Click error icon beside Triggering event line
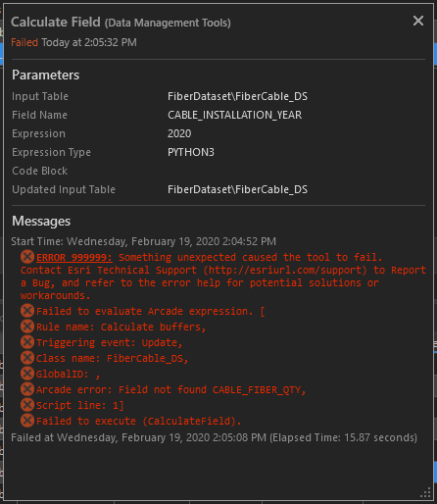This screenshot has width=437, height=504. [x=27, y=342]
